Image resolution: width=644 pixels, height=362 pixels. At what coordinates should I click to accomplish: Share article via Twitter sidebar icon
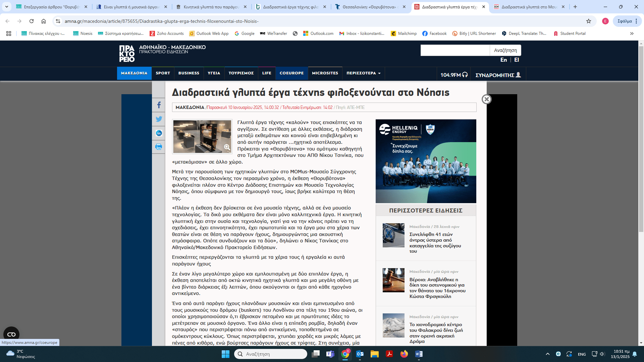click(x=159, y=119)
